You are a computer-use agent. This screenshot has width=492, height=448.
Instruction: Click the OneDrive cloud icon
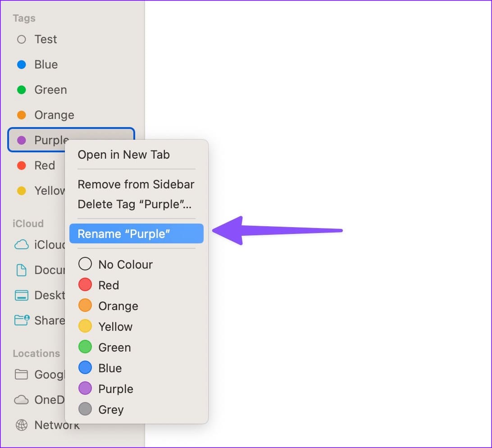(x=21, y=400)
